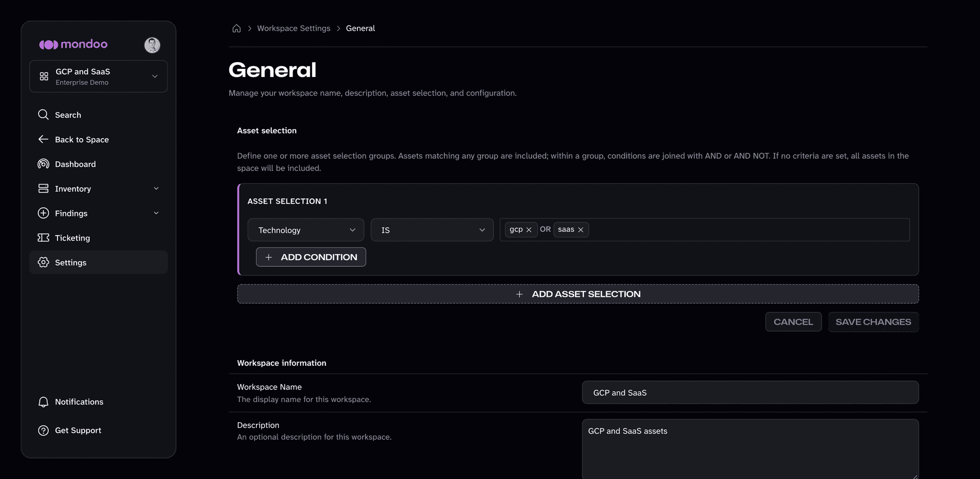Open Get Support in the sidebar

click(99, 430)
